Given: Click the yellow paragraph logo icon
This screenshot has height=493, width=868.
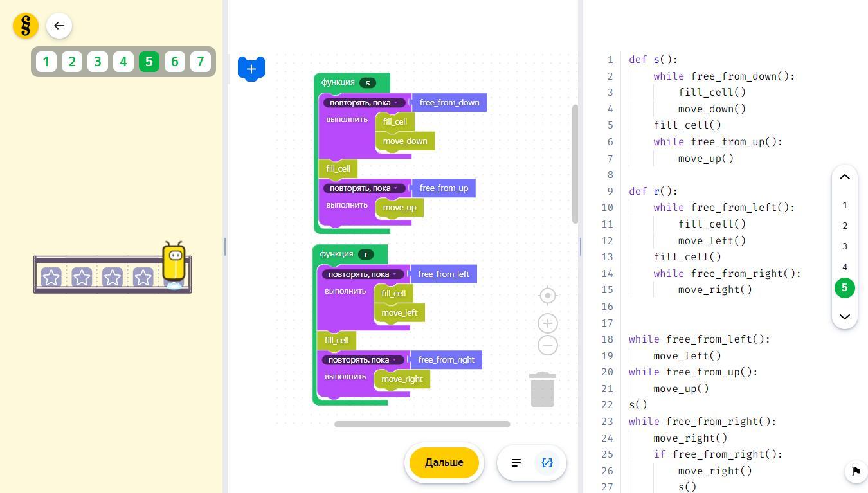Looking at the screenshot, I should point(26,26).
